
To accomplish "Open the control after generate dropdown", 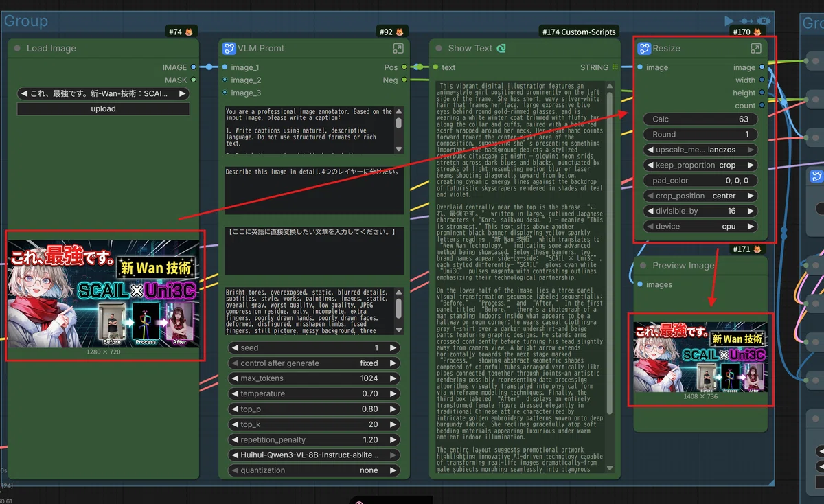I will pos(314,363).
